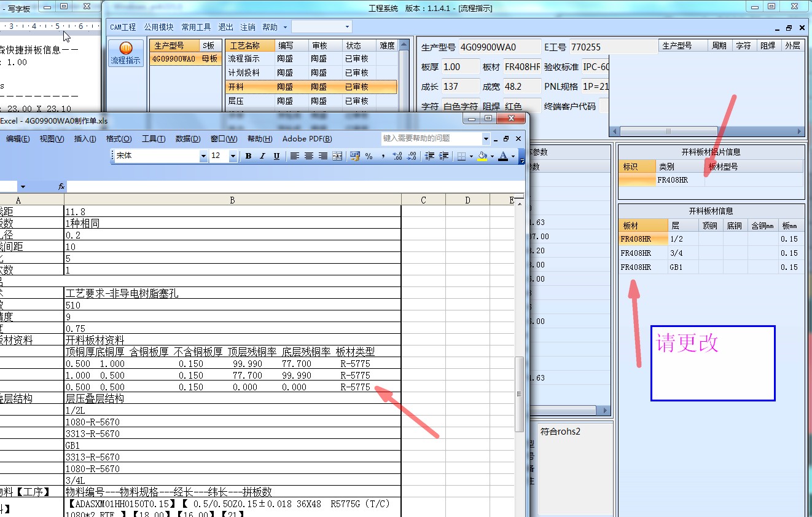
Task: Click the 工艺名称 column header
Action: [250, 45]
